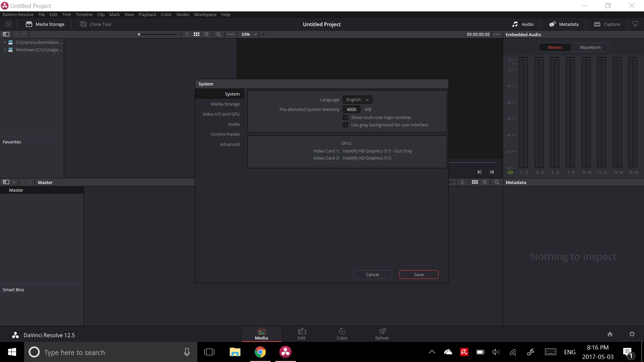Click the Save button in System dialog

click(419, 275)
